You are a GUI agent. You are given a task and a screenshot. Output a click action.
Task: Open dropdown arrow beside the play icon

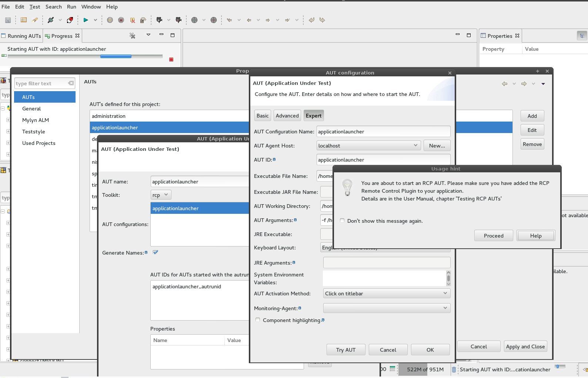pyautogui.click(x=95, y=20)
